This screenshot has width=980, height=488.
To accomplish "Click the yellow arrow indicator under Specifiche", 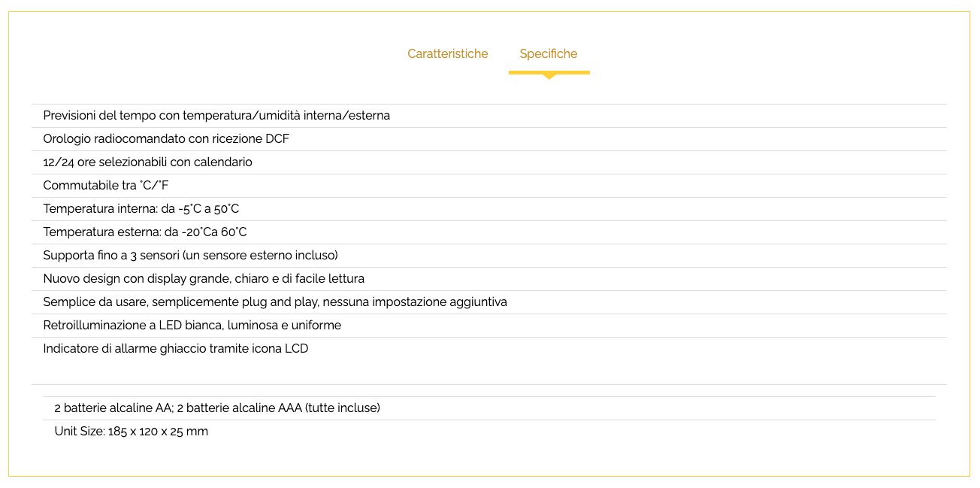I will tap(549, 75).
